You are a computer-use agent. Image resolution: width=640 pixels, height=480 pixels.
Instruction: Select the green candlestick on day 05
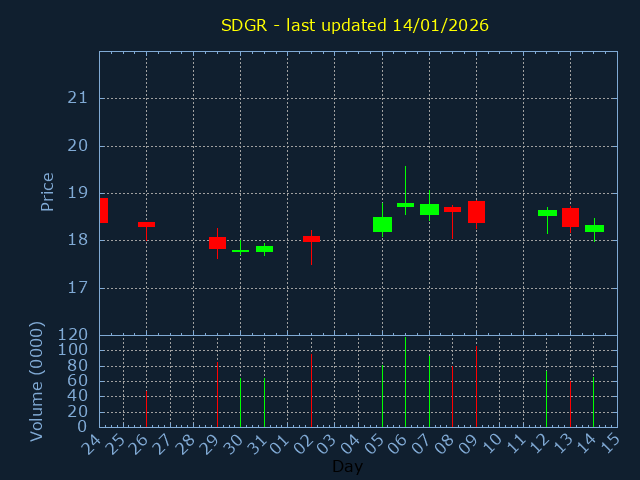click(382, 224)
